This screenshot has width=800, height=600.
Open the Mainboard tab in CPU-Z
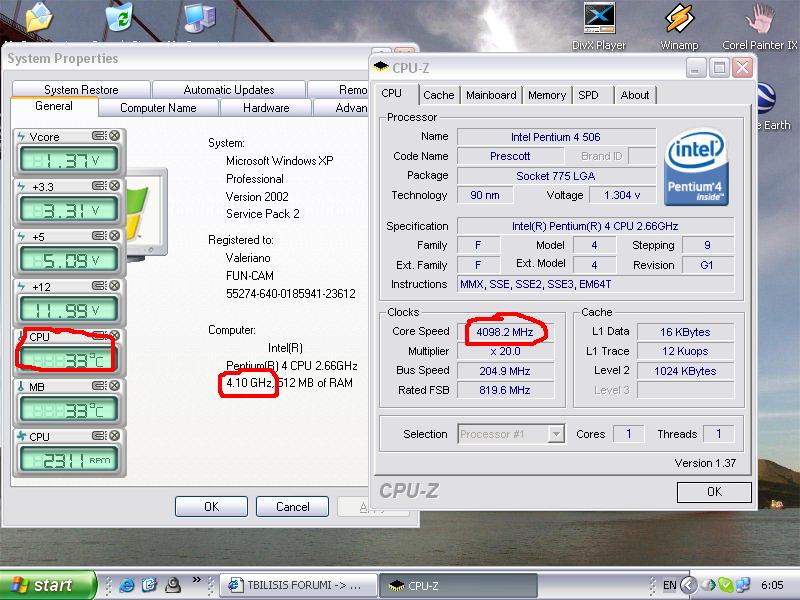click(491, 95)
